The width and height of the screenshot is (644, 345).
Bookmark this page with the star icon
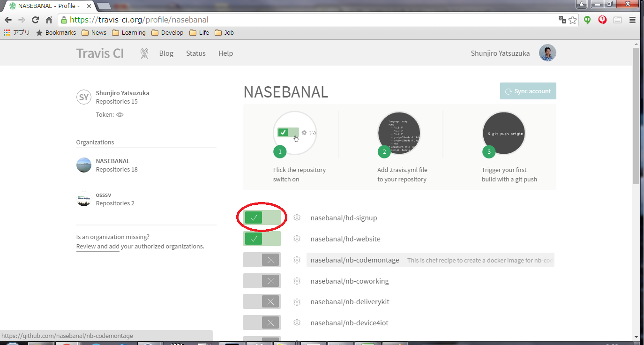[573, 20]
